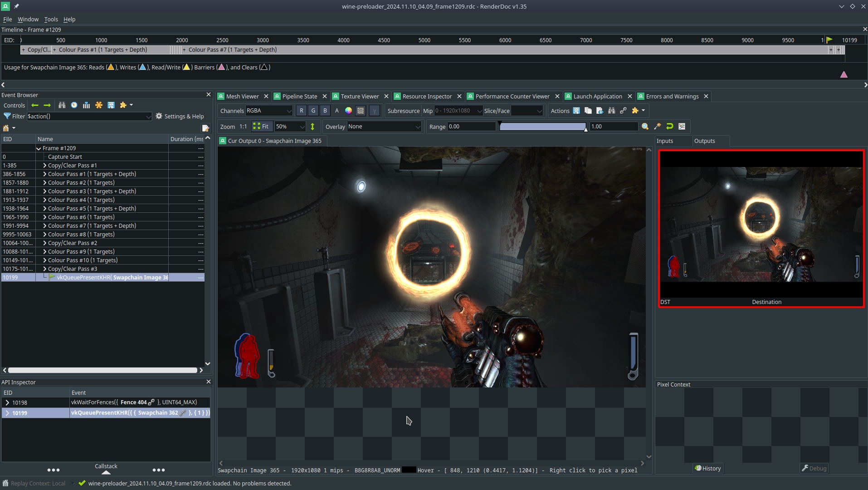Click the autofit range wand icon
Viewport: 868px width, 490px height.
657,127
